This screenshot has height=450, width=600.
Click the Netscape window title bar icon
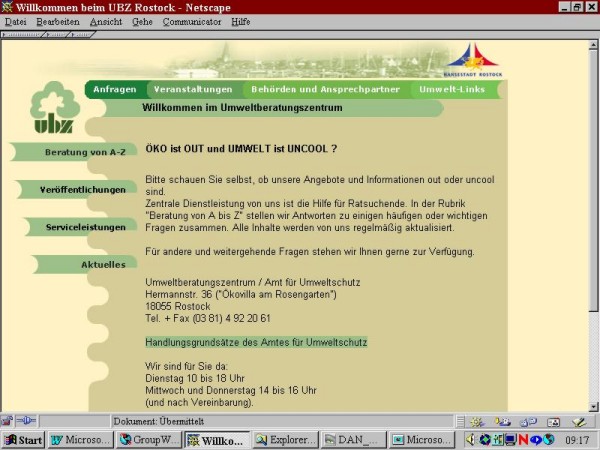point(8,7)
